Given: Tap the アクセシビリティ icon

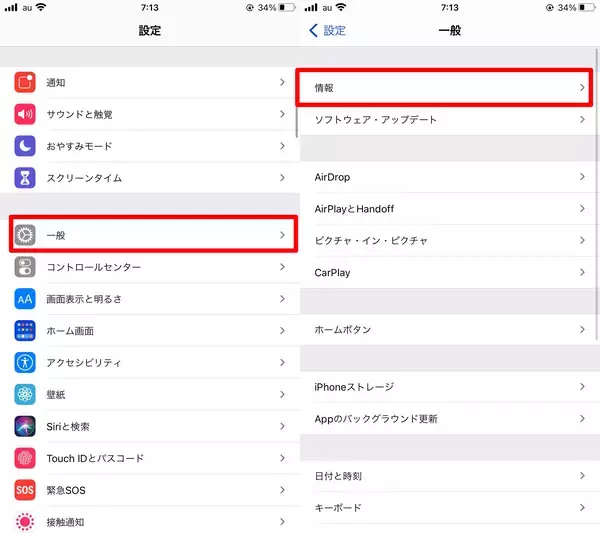Looking at the screenshot, I should coord(26,362).
